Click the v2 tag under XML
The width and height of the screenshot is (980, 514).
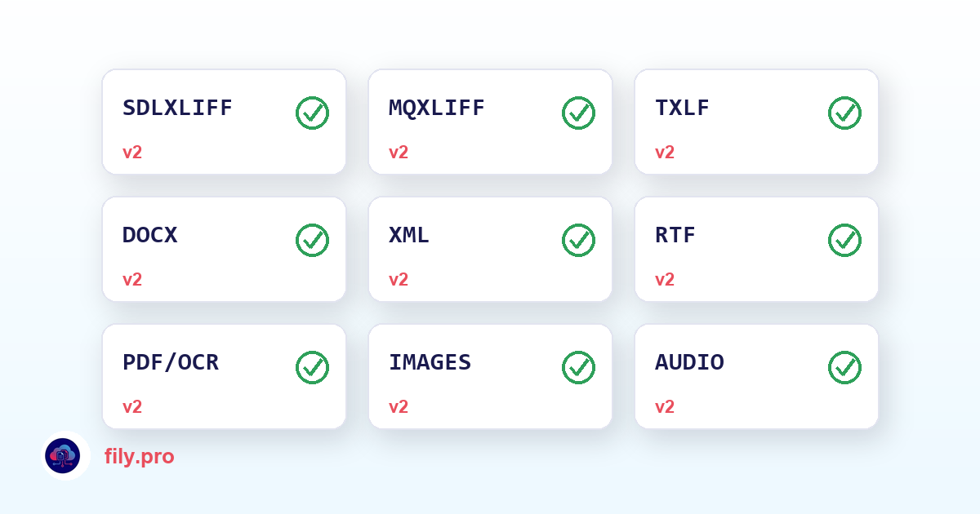[x=399, y=280]
